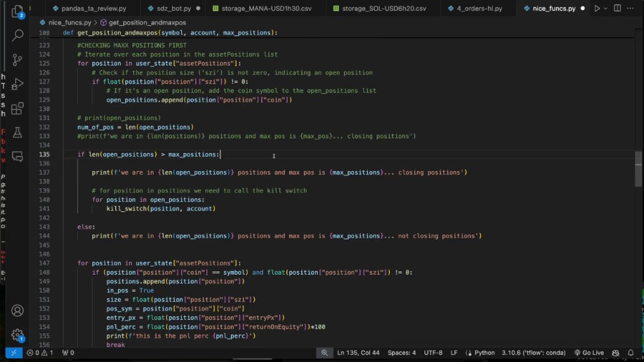644x362 pixels.
Task: Click the remote window indicator in status bar
Action: (14, 353)
